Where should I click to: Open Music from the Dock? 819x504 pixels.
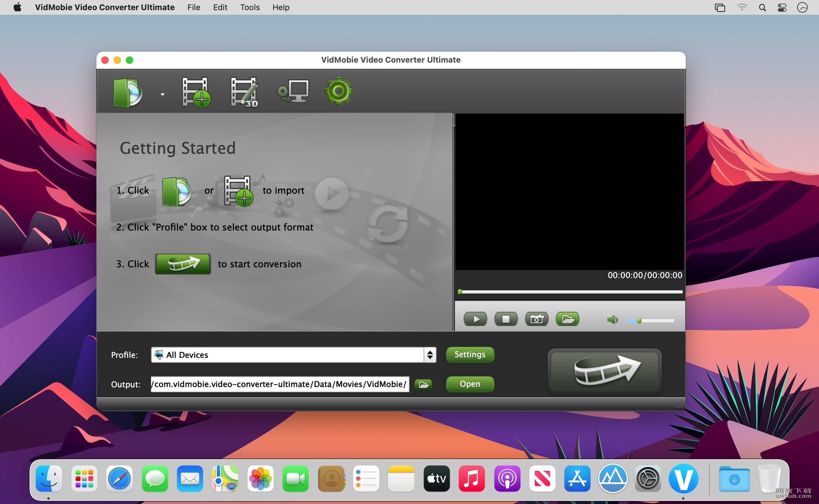[x=472, y=478]
